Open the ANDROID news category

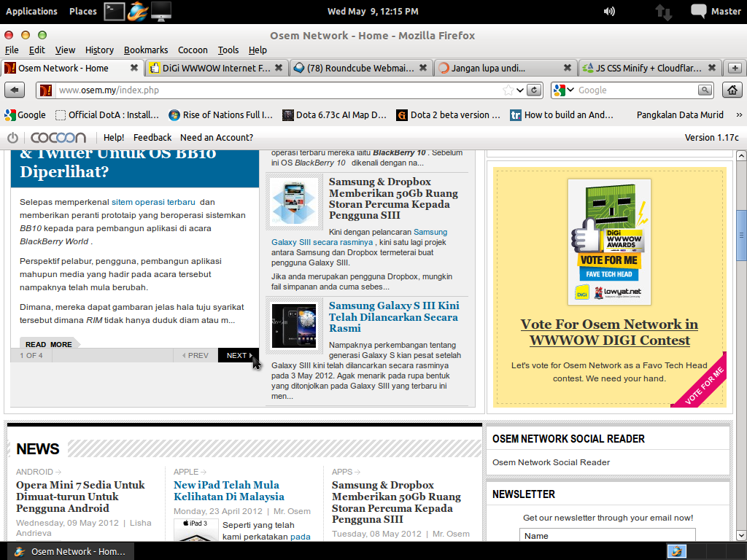39,472
